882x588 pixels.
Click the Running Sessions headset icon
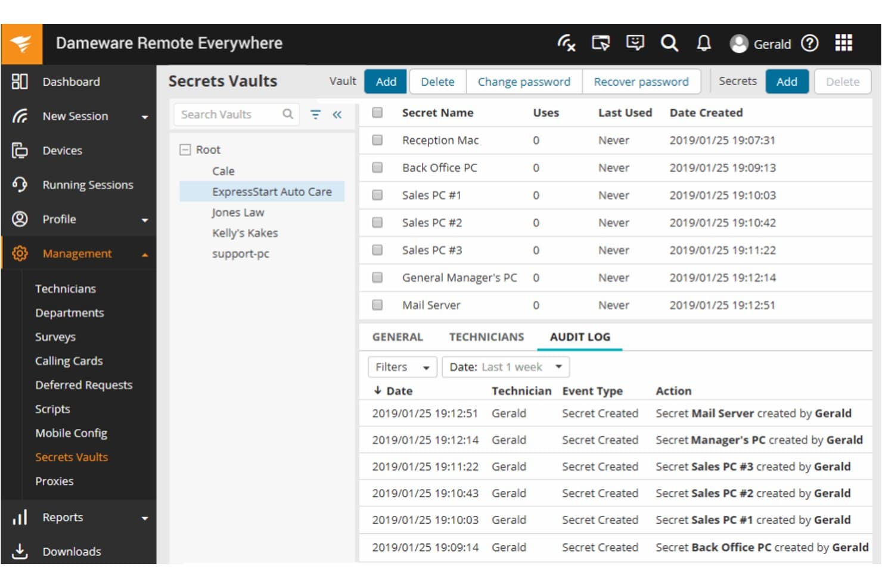[x=20, y=185]
